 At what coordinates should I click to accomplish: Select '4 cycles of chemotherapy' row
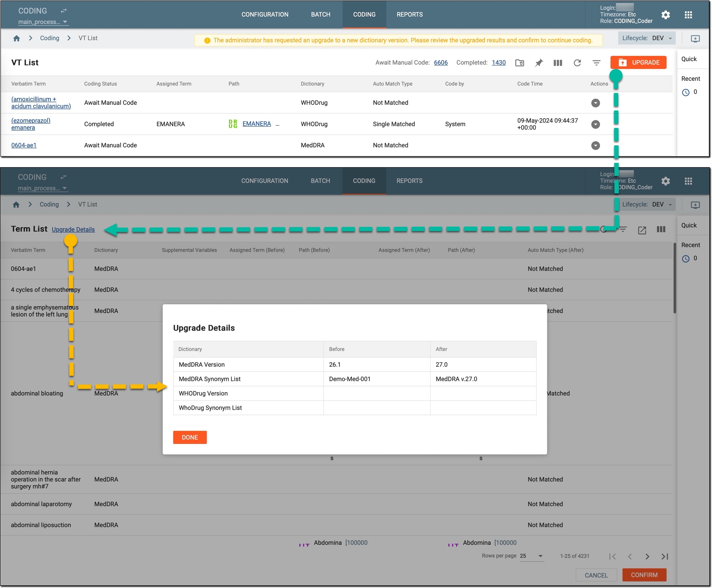click(x=336, y=290)
